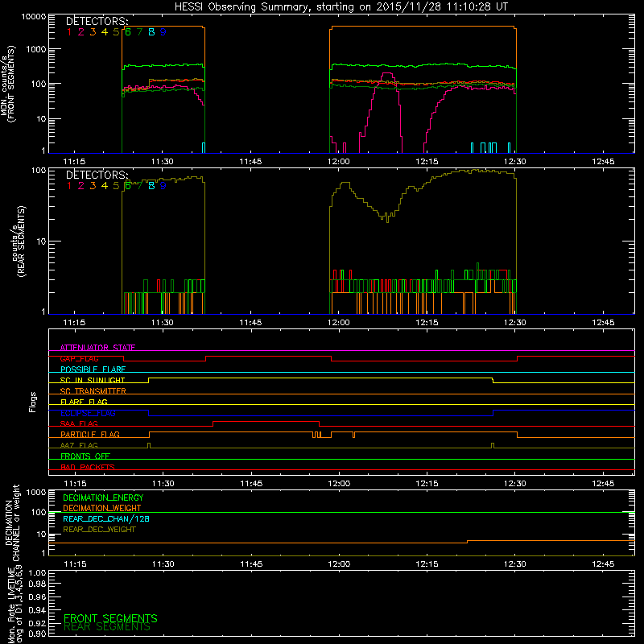Viewport: 644px width, 644px height.
Task: Click the FRONT SEGMENTS livetime legend label
Action: (110, 618)
